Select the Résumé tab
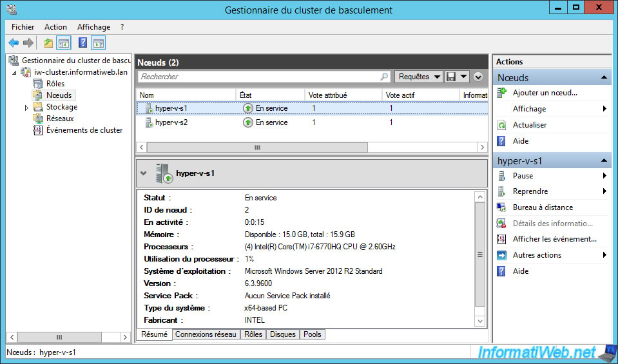Viewport: 618px width, 364px height. [x=154, y=334]
